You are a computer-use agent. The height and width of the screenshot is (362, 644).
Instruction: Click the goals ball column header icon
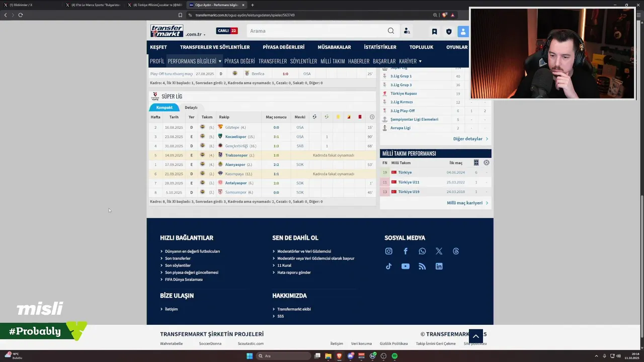(x=314, y=117)
